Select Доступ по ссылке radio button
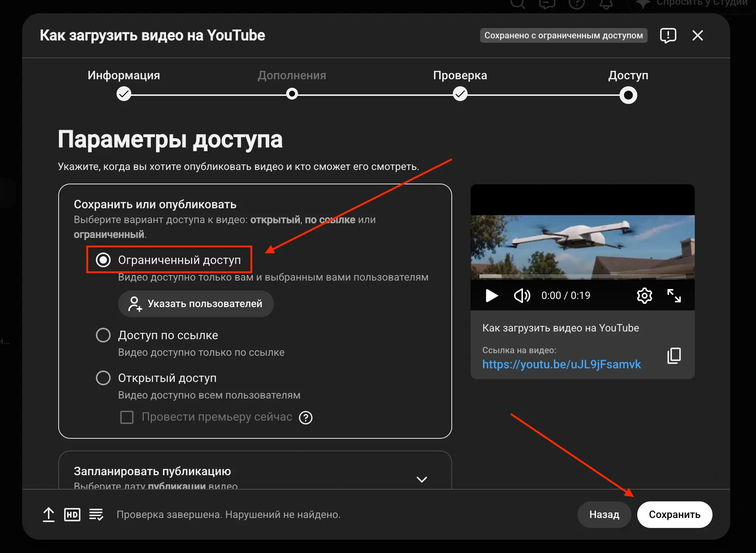Image resolution: width=756 pixels, height=553 pixels. point(103,335)
